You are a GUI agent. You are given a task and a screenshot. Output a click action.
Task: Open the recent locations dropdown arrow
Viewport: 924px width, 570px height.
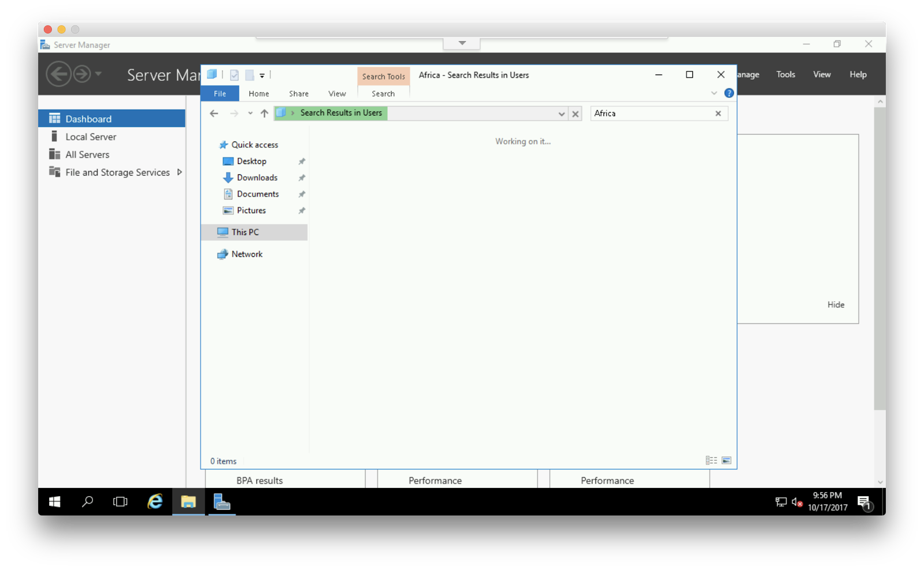[250, 114]
